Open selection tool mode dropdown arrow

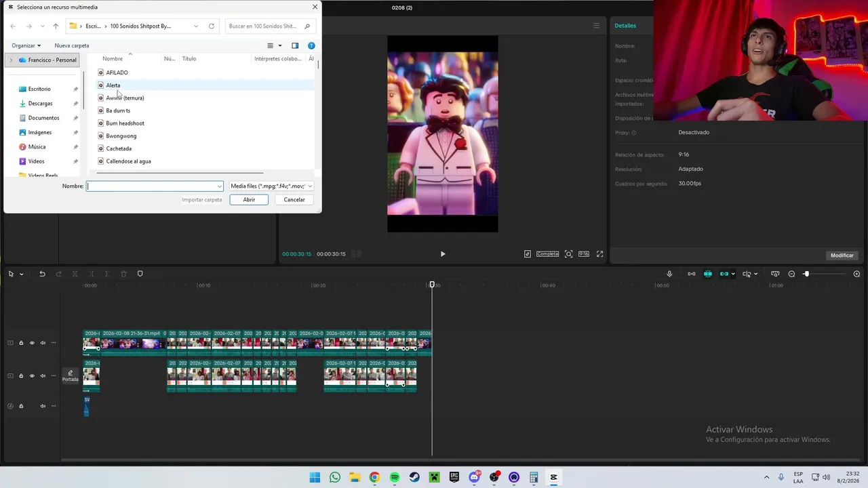[x=22, y=274]
